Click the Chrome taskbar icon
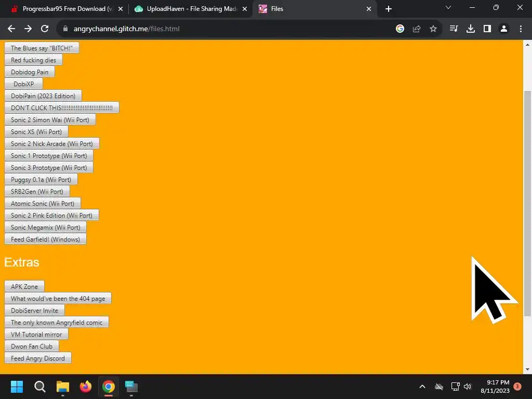532x399 pixels. 109,387
